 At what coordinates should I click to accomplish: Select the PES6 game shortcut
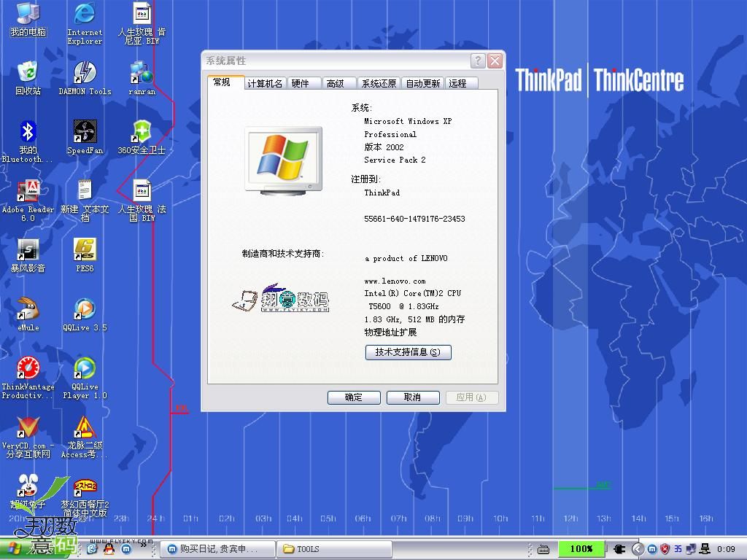[85, 255]
